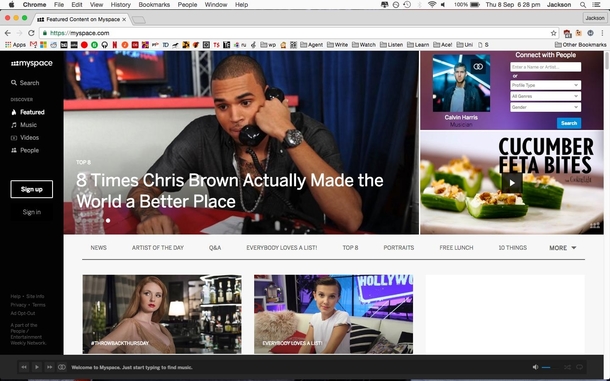
Task: Toggle shuffle in the music player
Action: coord(567,367)
